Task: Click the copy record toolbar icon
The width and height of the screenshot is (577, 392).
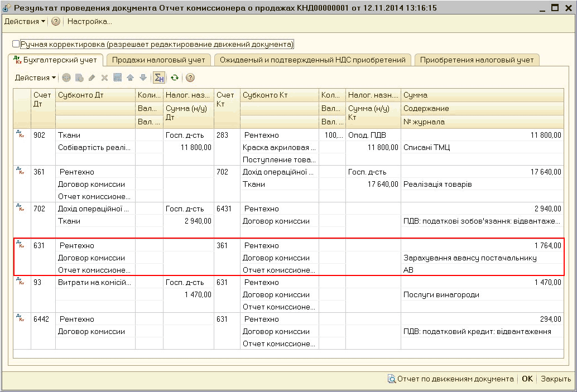Action: point(79,78)
